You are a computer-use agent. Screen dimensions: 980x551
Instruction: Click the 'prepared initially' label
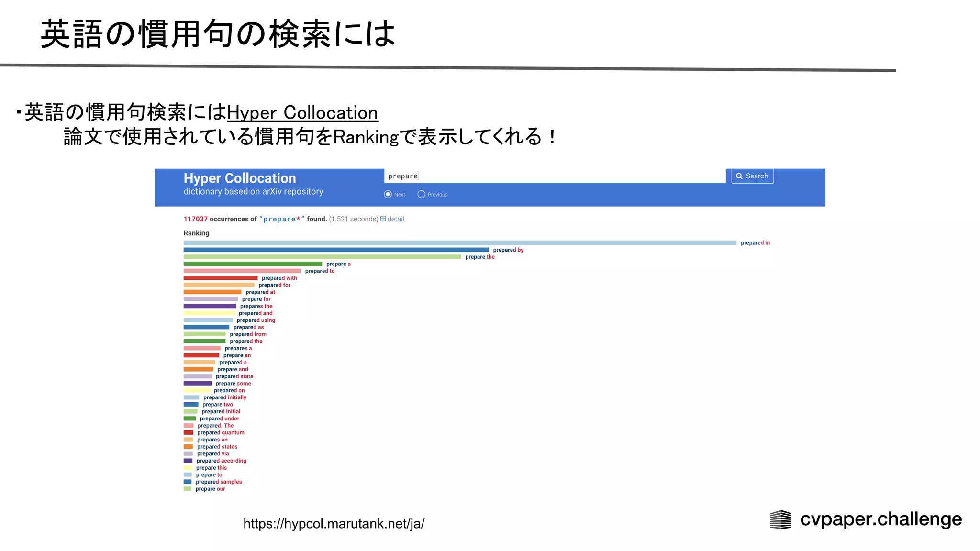225,397
